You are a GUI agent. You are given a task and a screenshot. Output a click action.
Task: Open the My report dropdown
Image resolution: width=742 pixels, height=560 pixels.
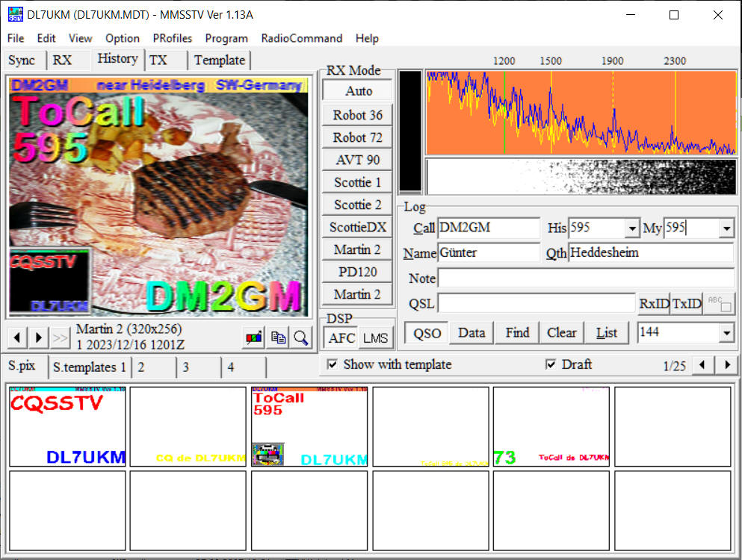726,228
